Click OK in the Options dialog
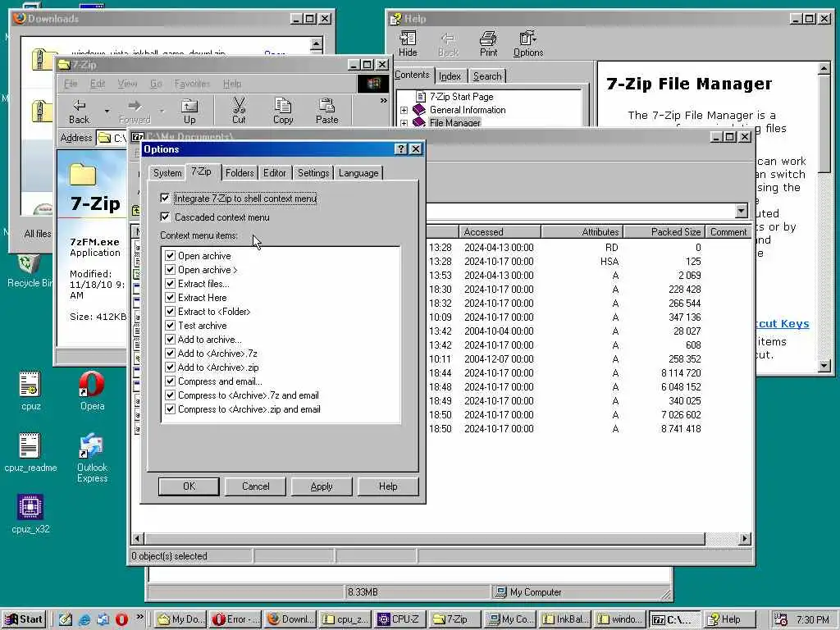This screenshot has height=630, width=840. pyautogui.click(x=189, y=486)
